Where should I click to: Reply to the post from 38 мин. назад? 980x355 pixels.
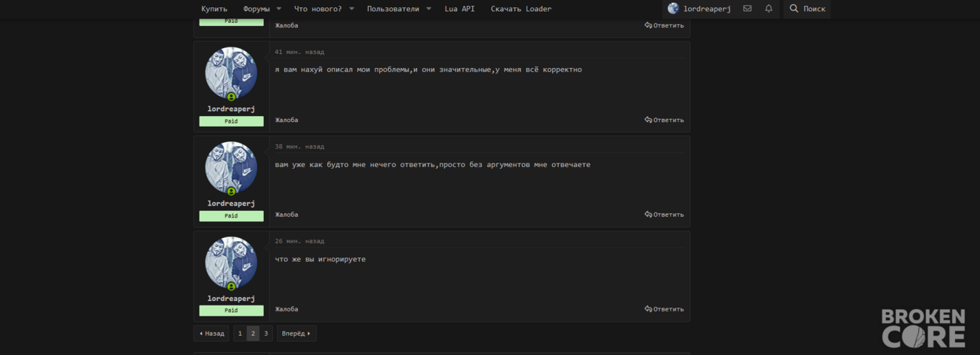pyautogui.click(x=664, y=214)
